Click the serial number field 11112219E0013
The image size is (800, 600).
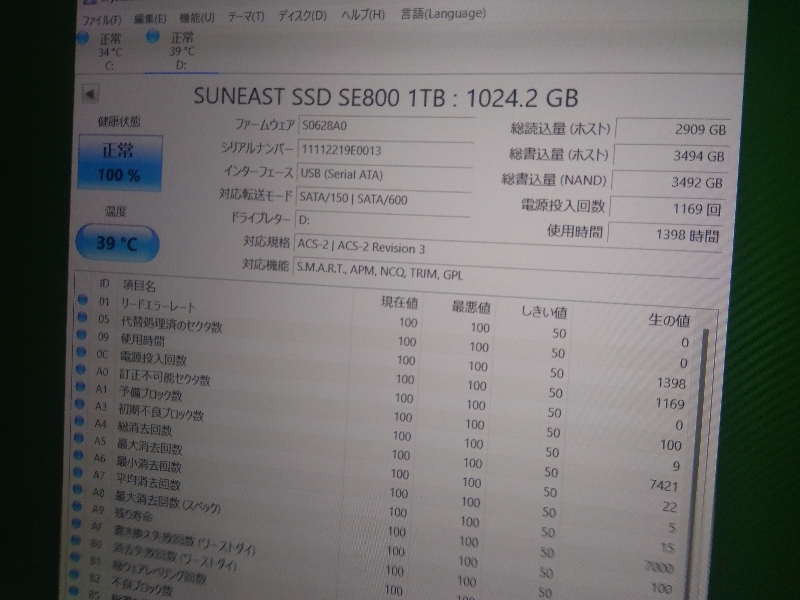pyautogui.click(x=385, y=151)
